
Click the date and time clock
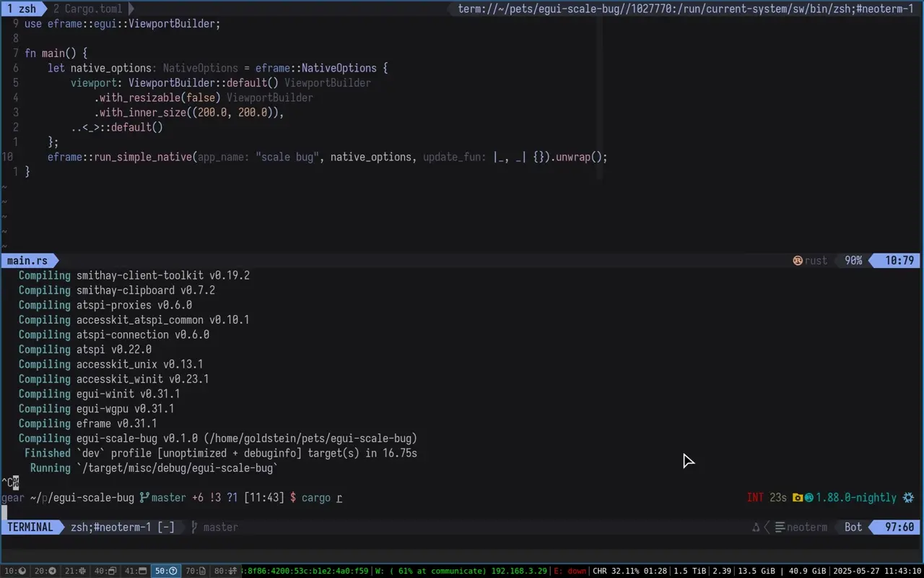click(876, 571)
